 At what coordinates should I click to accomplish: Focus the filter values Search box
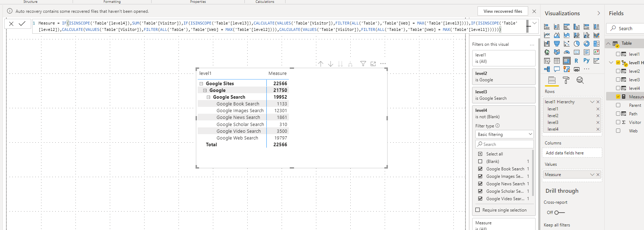click(504, 144)
